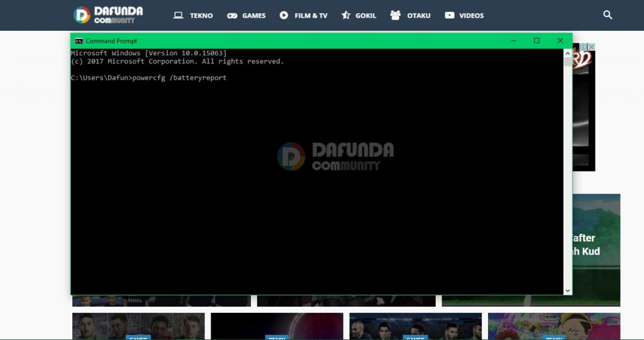Click the people icon beside OTAKU
This screenshot has height=340, width=644.
tap(395, 15)
